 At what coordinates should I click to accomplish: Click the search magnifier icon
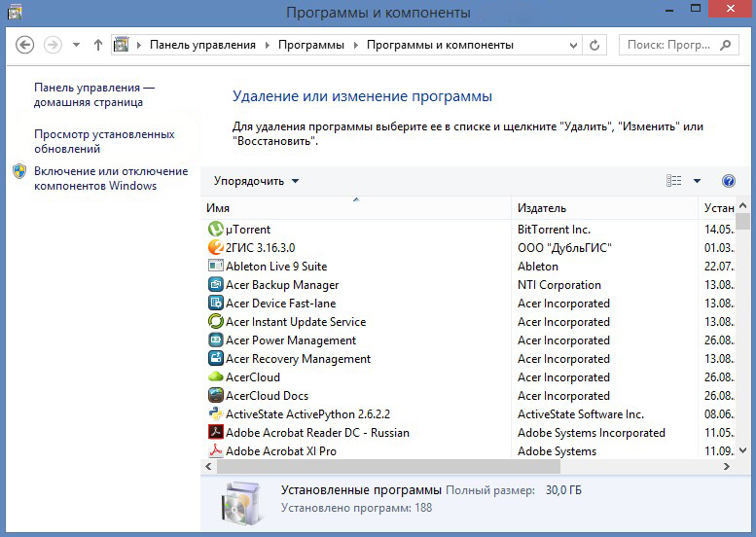725,45
